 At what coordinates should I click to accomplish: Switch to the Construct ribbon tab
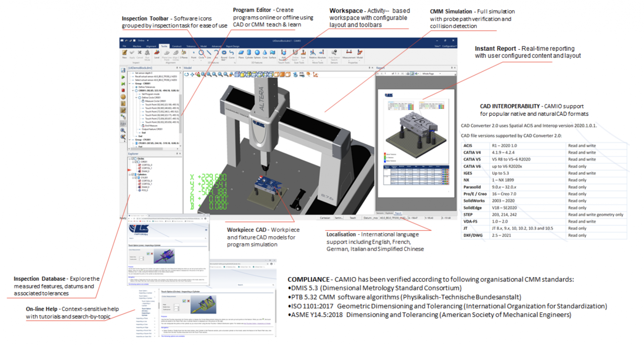click(x=177, y=46)
